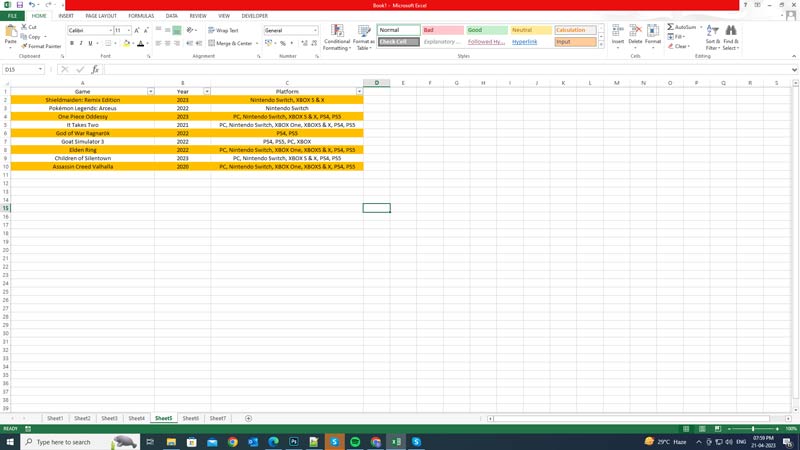Open the Year column filter dropdown

207,91
